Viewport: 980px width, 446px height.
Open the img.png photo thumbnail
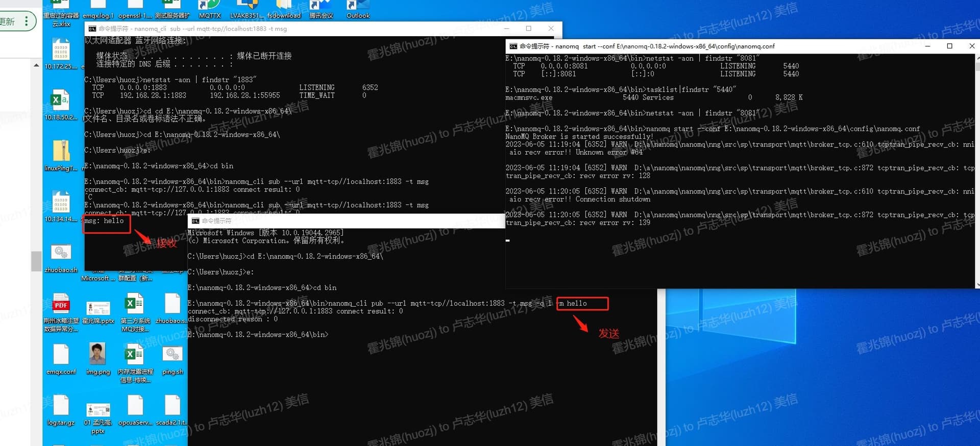click(x=97, y=355)
